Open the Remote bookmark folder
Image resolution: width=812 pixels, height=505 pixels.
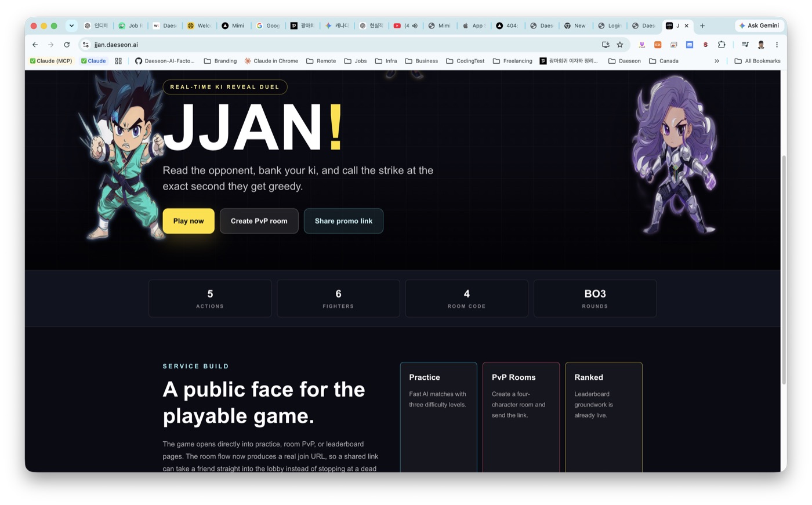click(x=321, y=61)
